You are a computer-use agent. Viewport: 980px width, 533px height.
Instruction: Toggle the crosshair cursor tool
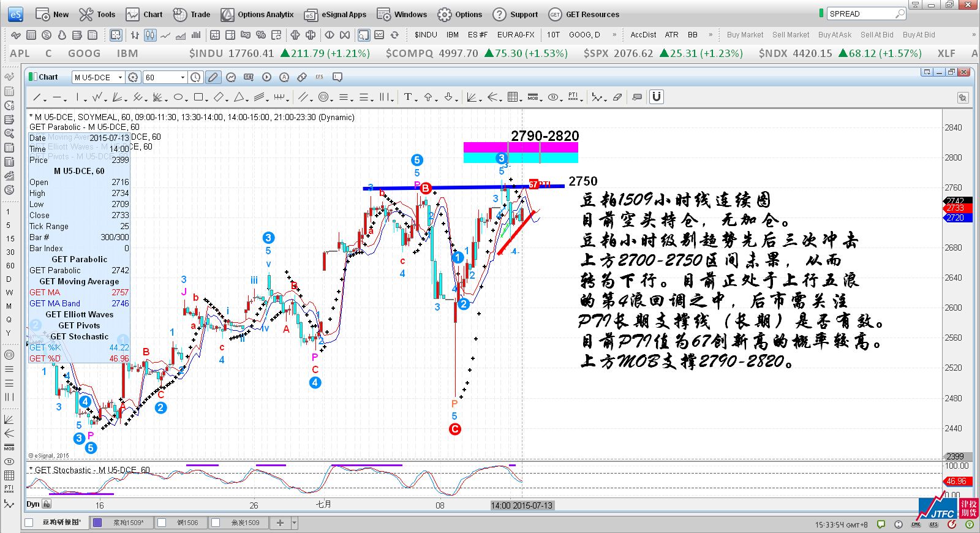pyautogui.click(x=116, y=35)
